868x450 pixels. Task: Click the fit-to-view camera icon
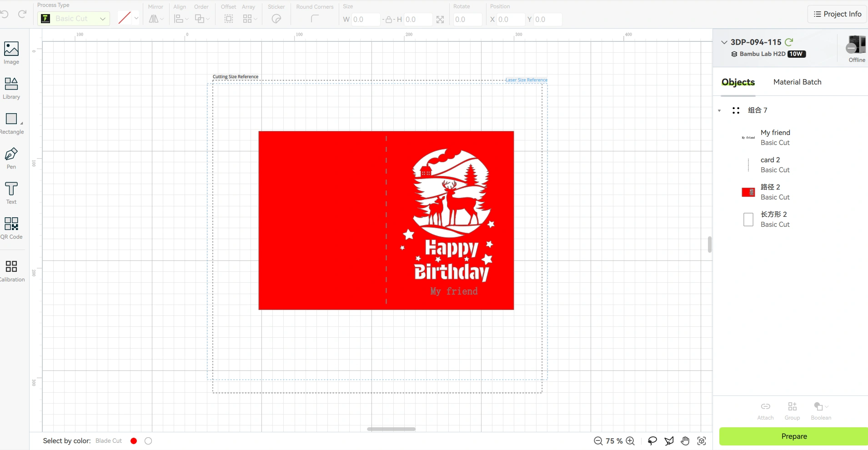tap(702, 441)
